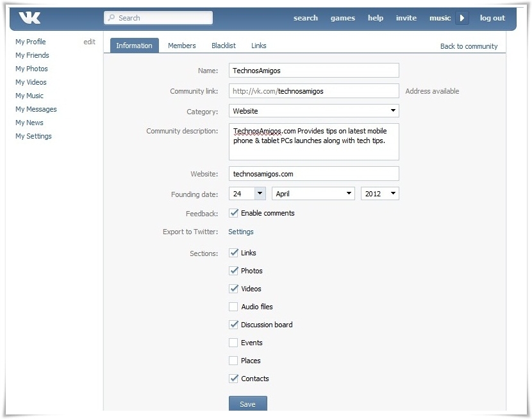Image resolution: width=532 pixels, height=419 pixels.
Task: Focus the top Search input field
Action: click(158, 18)
